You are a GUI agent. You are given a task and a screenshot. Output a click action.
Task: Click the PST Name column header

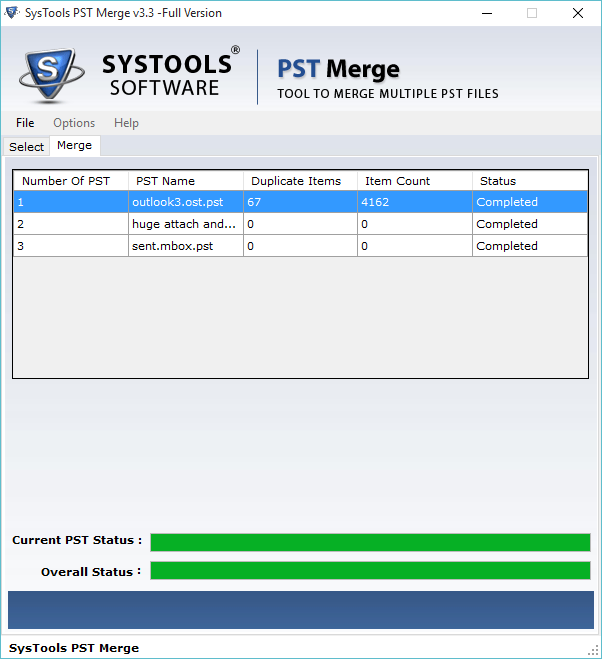(x=186, y=181)
